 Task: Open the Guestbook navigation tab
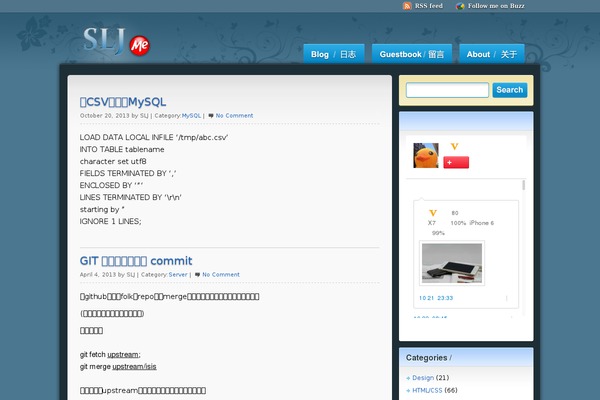(x=412, y=54)
